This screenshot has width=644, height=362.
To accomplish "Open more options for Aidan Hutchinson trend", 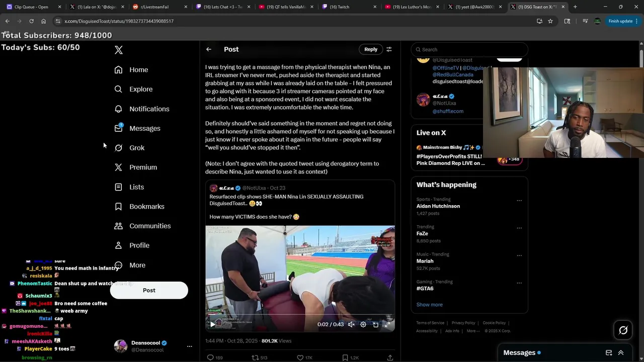I will coord(519,200).
